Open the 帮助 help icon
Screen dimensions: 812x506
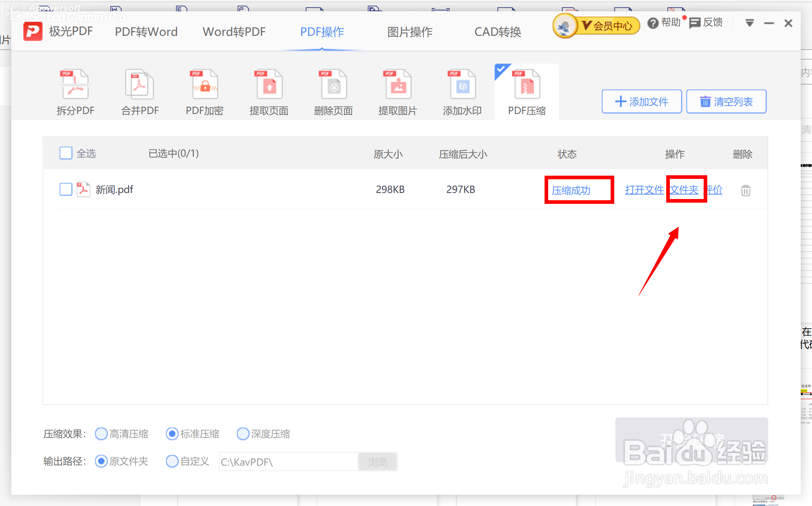click(x=653, y=23)
